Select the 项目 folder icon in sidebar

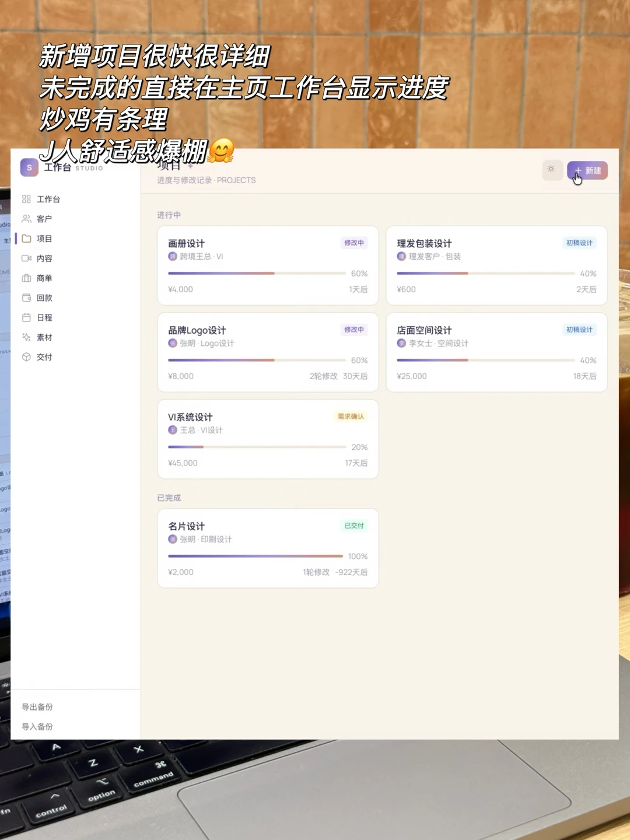(x=26, y=239)
